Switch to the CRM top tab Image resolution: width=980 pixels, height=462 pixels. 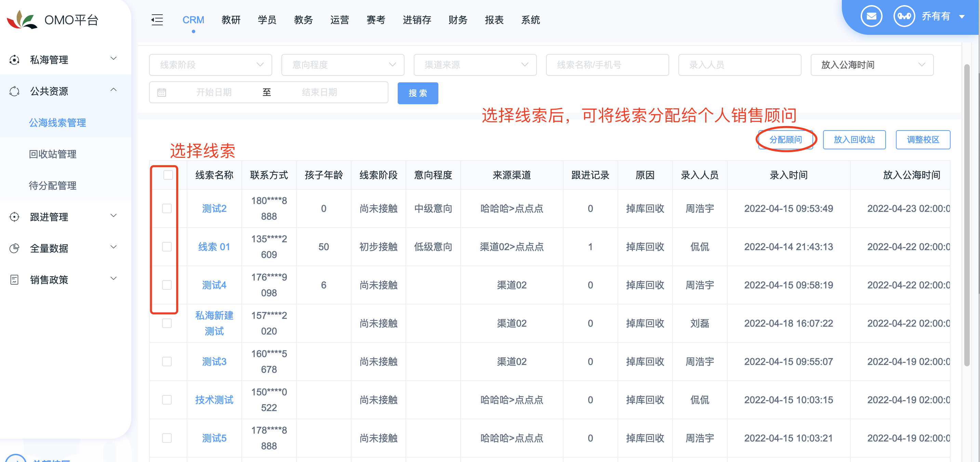(x=193, y=20)
